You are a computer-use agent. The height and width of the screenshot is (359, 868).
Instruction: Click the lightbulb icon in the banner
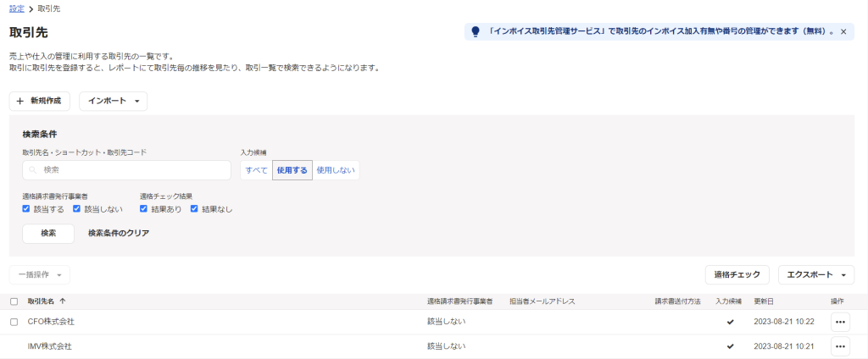pos(476,31)
